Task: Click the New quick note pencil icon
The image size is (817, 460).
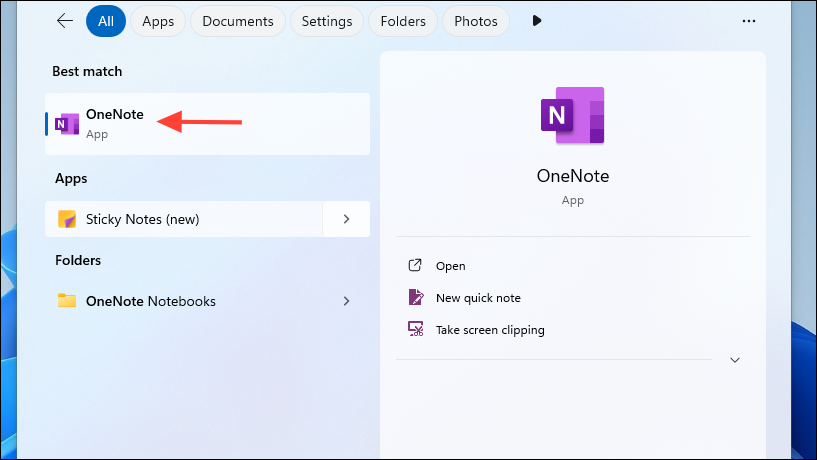Action: [415, 297]
